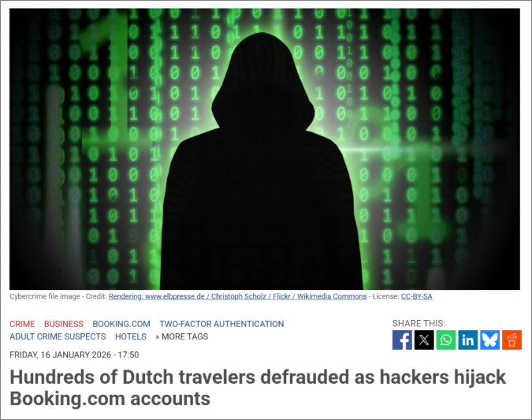Image resolution: width=532 pixels, height=420 pixels.
Task: Follow the Flickr credit link
Action: 281,296
